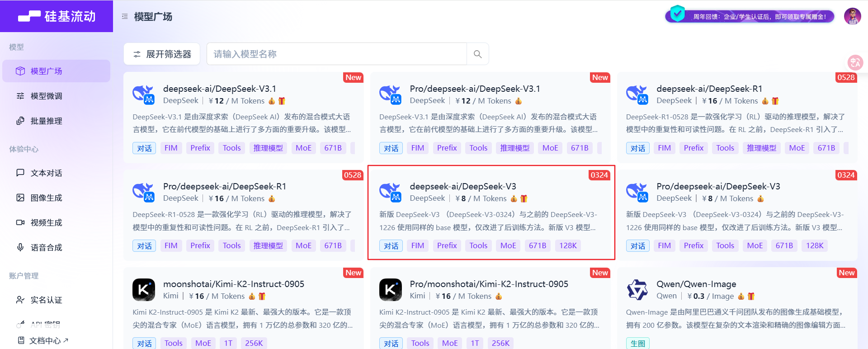Click DeepSeek logo on deepseek-ai/DeepSeek-R1 card

(637, 94)
